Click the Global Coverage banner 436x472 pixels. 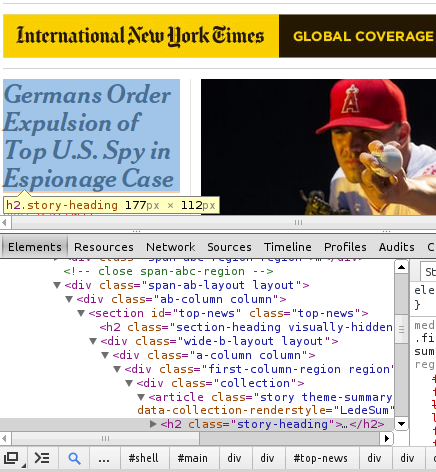point(358,36)
